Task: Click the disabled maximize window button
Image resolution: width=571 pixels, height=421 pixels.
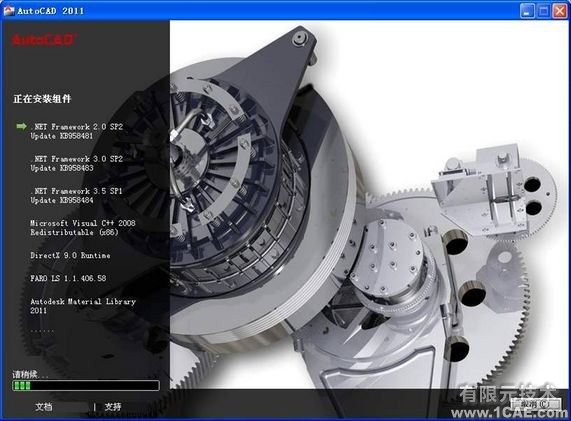Action: tap(543, 11)
